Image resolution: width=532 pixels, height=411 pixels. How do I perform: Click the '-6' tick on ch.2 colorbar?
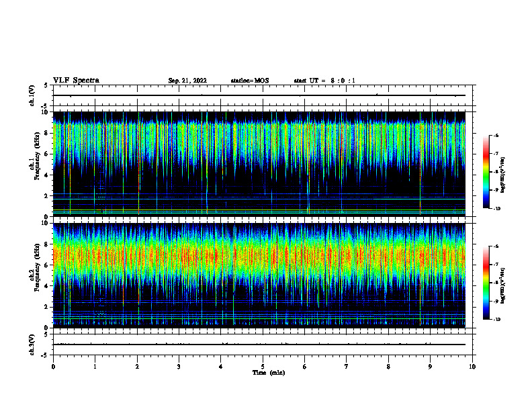(x=496, y=246)
